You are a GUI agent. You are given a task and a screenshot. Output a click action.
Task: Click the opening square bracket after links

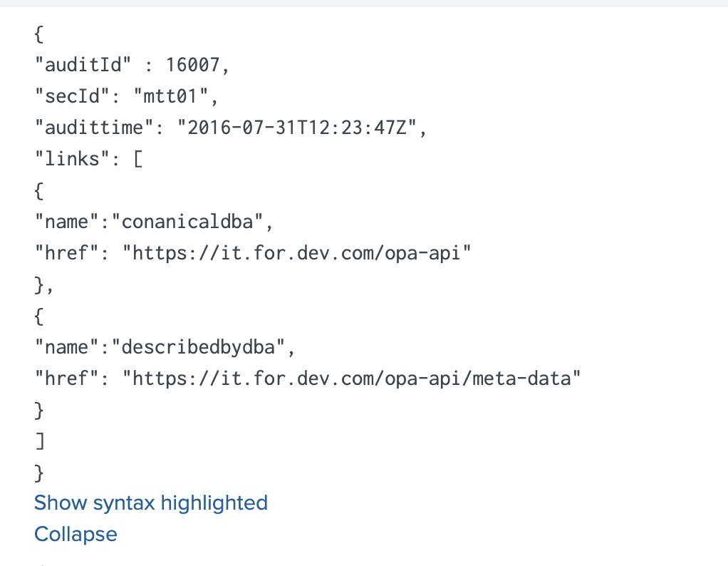[x=137, y=159]
